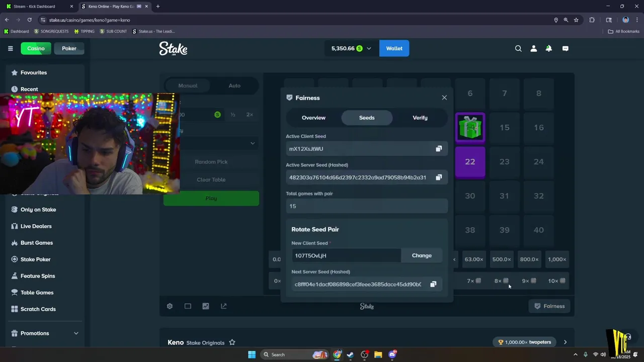Screen dimensions: 644x362
Task: Open SONGREQUESTS bookmark
Action: click(x=51, y=31)
